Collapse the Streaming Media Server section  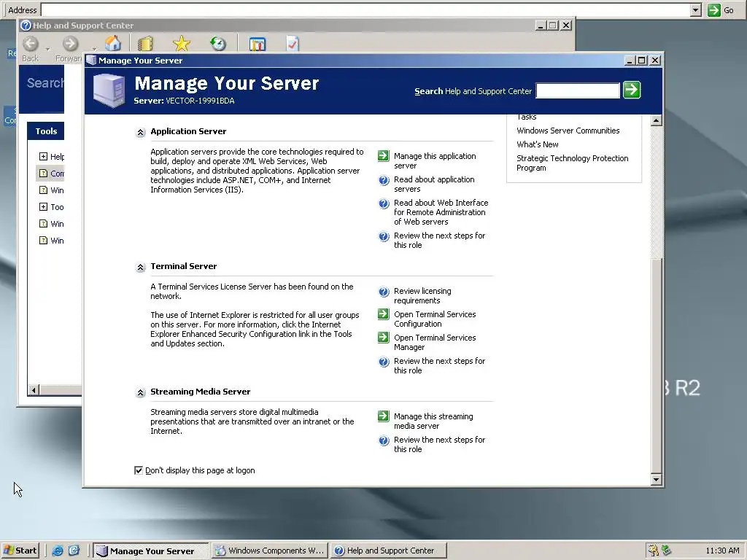click(x=141, y=392)
